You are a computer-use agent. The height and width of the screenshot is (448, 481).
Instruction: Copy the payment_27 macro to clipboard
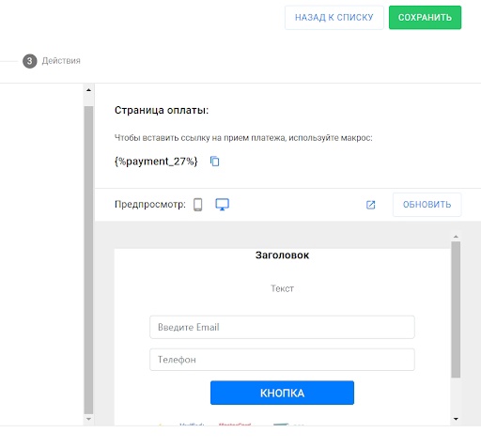tap(214, 162)
